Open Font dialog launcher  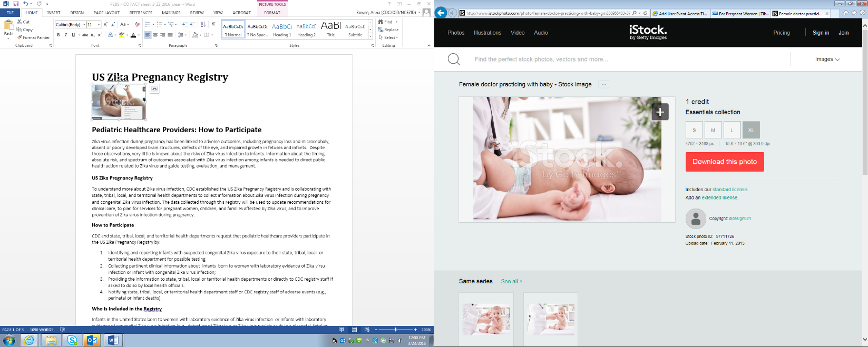(140, 46)
